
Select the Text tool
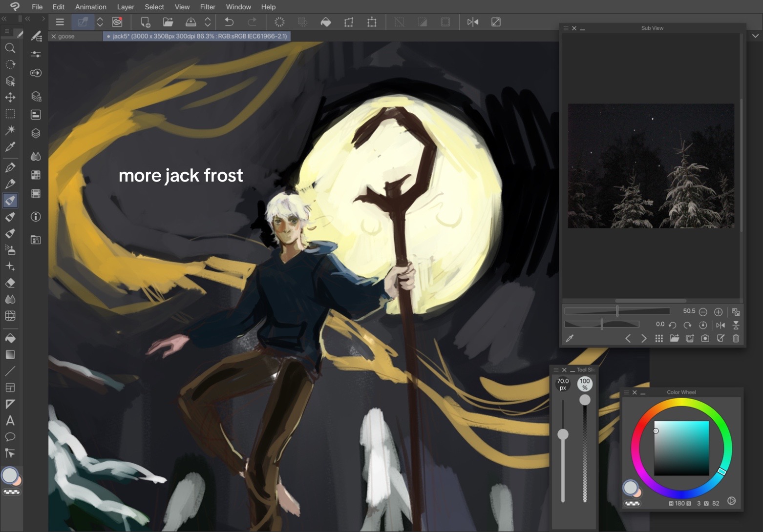tap(10, 421)
